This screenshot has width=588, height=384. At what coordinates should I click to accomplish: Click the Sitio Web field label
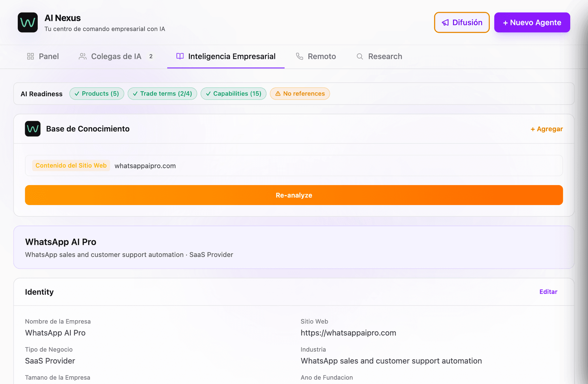point(314,321)
